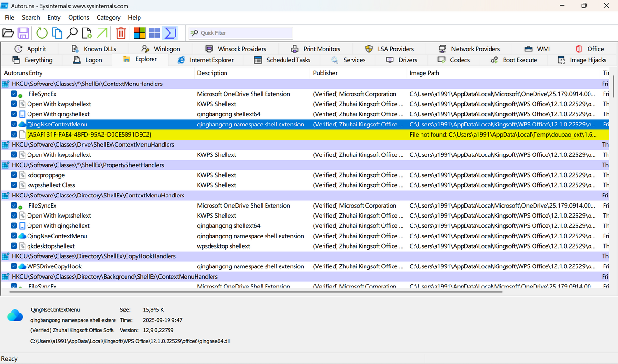Toggle the VirusTotal sigma icon

pos(170,33)
